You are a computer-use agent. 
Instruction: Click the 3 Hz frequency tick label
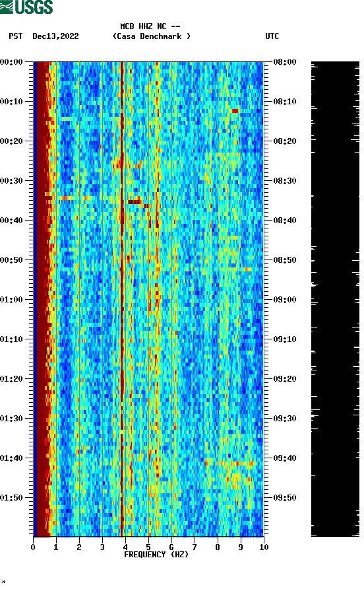coord(102,547)
